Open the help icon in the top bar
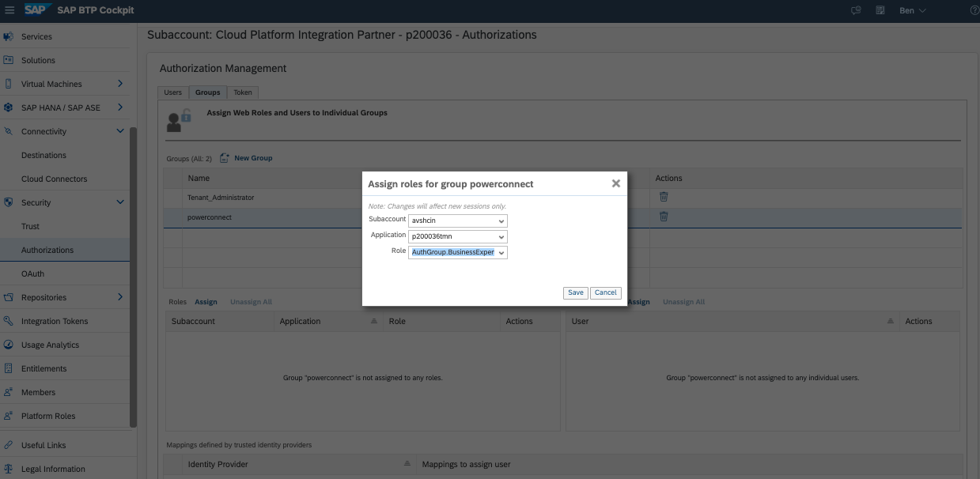 [x=974, y=10]
